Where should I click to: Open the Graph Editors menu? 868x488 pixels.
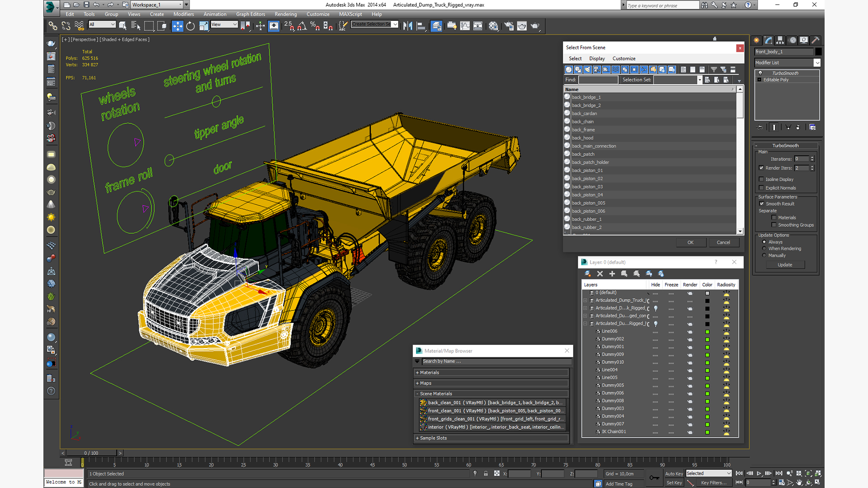coord(250,14)
